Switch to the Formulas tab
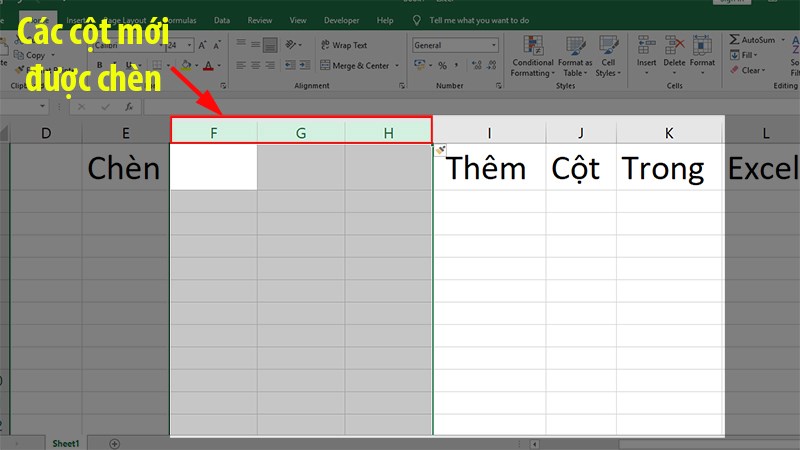Viewport: 800px width, 450px height. [182, 20]
